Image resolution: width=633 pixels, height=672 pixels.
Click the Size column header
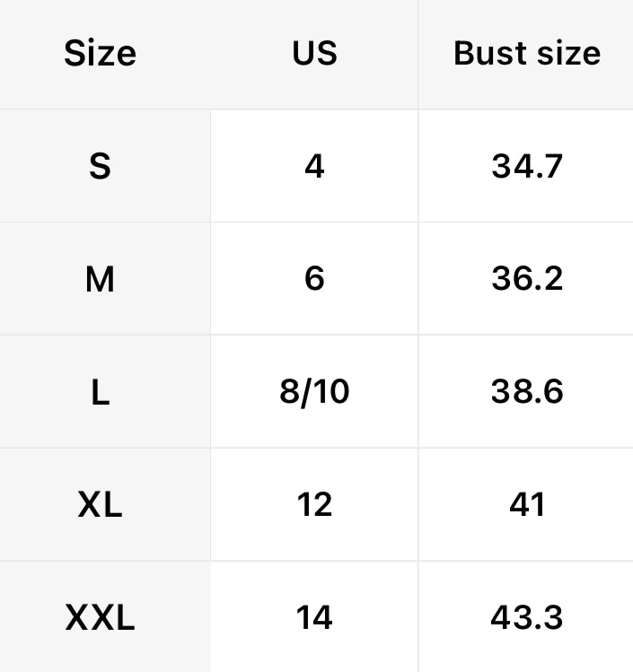click(x=100, y=54)
